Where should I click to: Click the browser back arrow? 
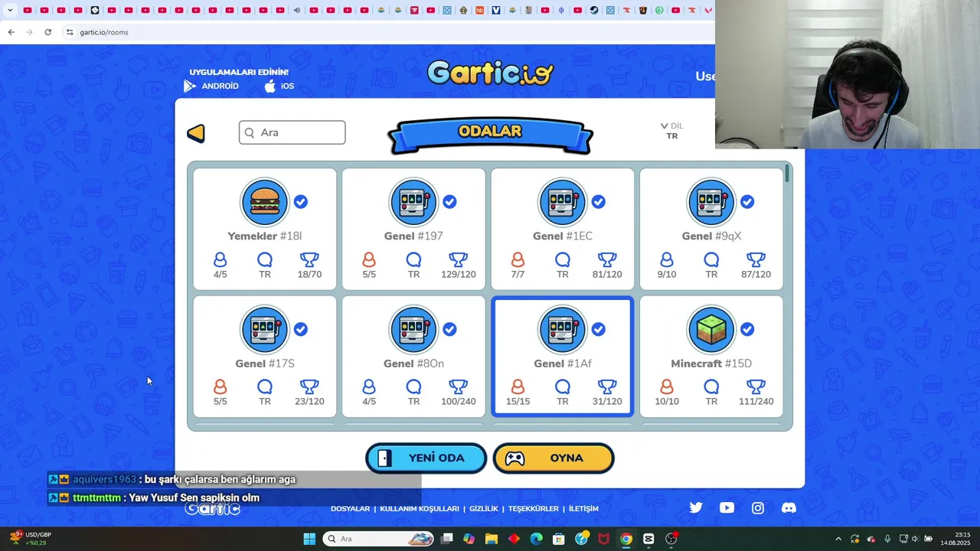coord(11,32)
